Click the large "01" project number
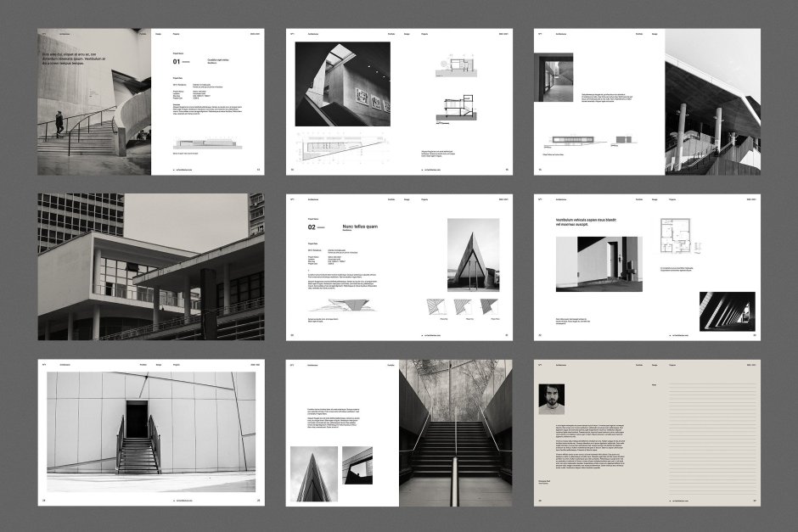 coord(177,62)
